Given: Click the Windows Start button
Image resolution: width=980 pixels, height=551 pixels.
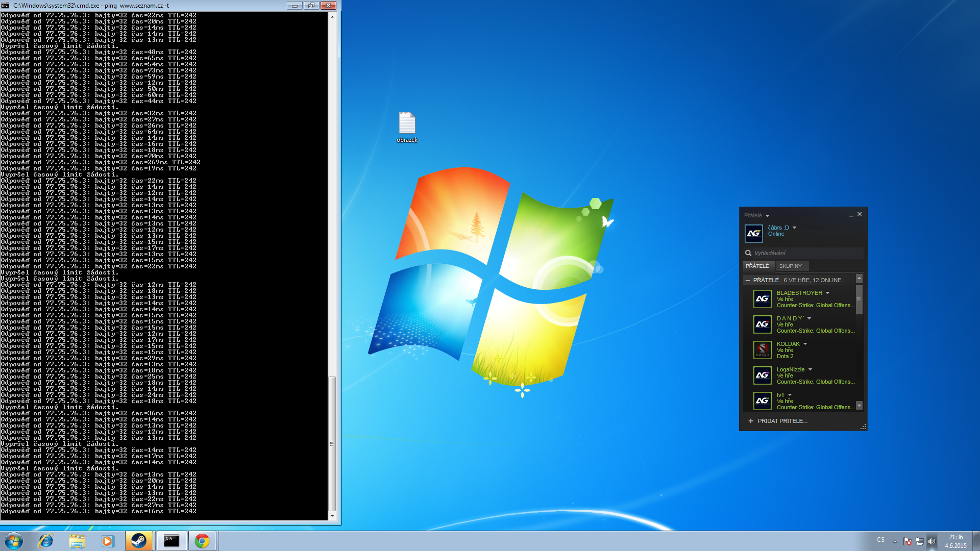Looking at the screenshot, I should click(14, 541).
